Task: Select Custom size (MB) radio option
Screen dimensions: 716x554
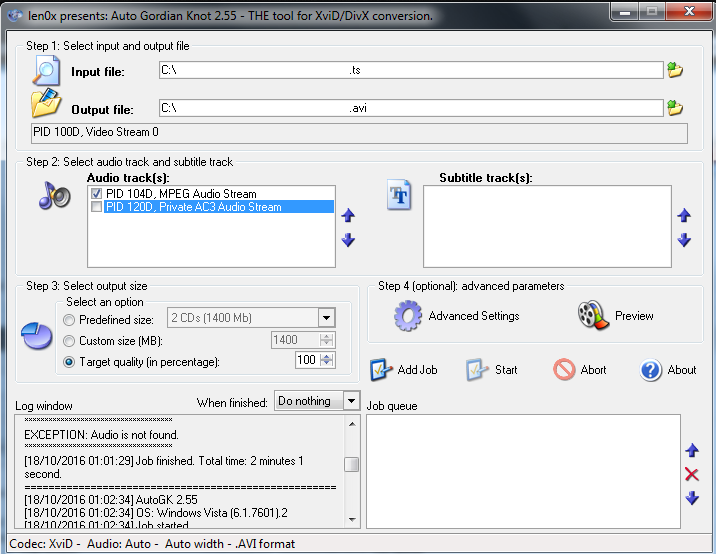Action: pos(69,341)
